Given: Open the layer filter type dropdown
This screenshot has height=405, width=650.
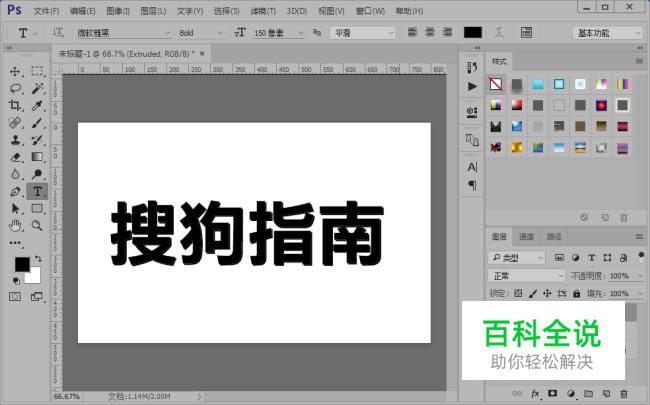Looking at the screenshot, I should 516,258.
